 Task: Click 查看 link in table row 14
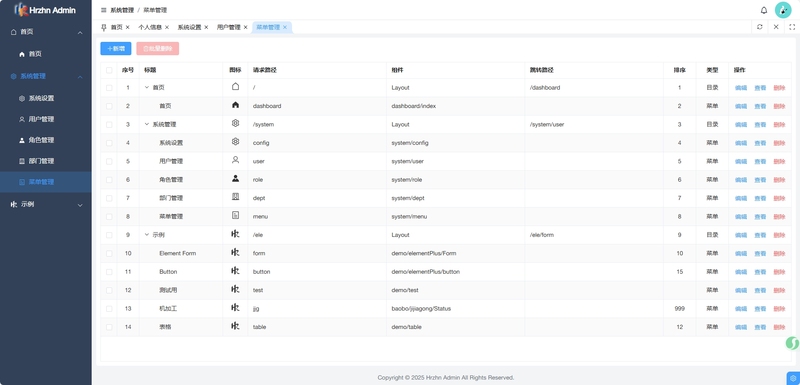(760, 327)
